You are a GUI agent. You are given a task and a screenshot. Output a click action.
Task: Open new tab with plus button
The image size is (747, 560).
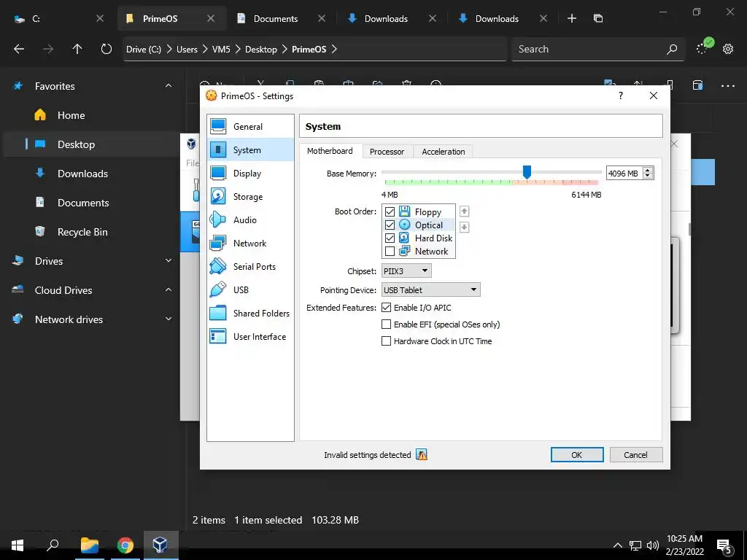[572, 18]
